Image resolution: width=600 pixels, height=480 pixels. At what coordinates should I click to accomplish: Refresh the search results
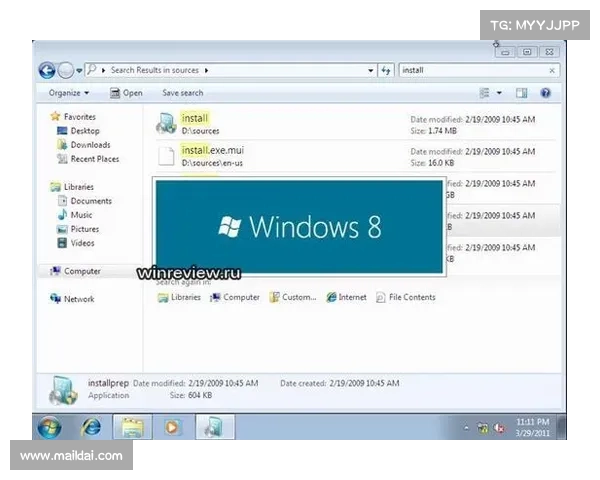point(385,70)
